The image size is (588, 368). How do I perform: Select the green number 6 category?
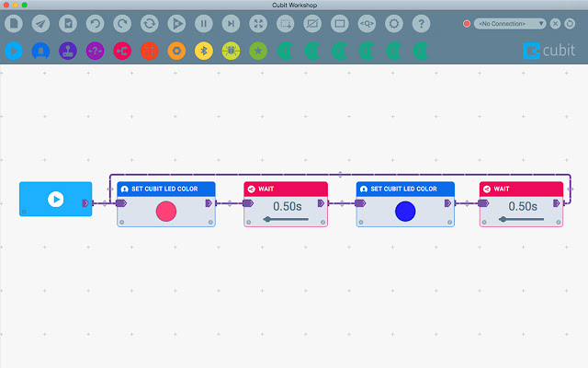pyautogui.click(x=421, y=51)
